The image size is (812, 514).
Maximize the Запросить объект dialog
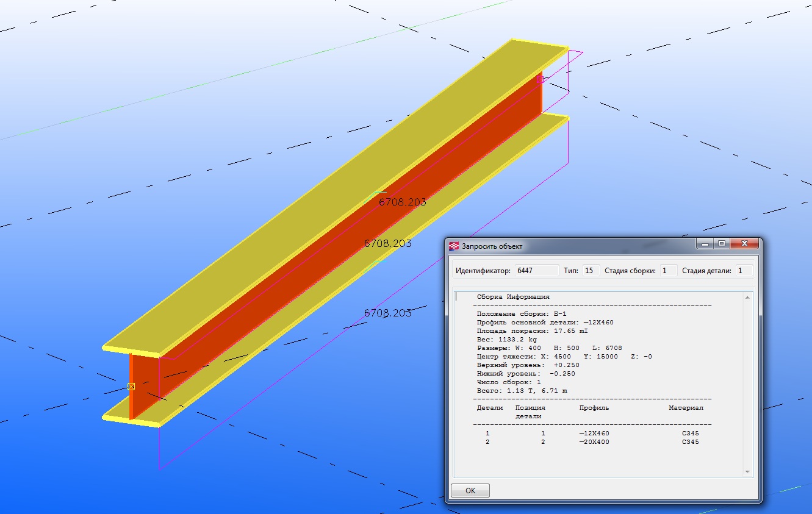[x=722, y=244]
